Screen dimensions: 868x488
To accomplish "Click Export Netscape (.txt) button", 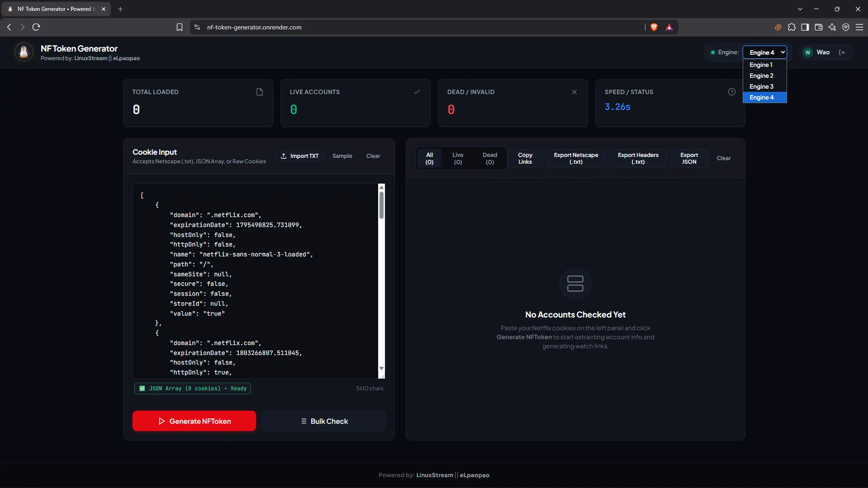I will click(576, 158).
